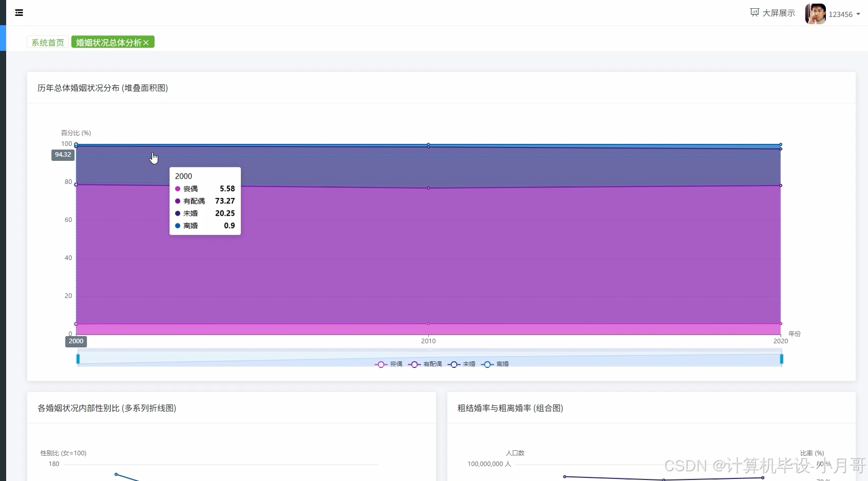Screen dimensions: 868x481
Task: Click the 2010 data point on the 有配偶 line
Action: coord(428,188)
